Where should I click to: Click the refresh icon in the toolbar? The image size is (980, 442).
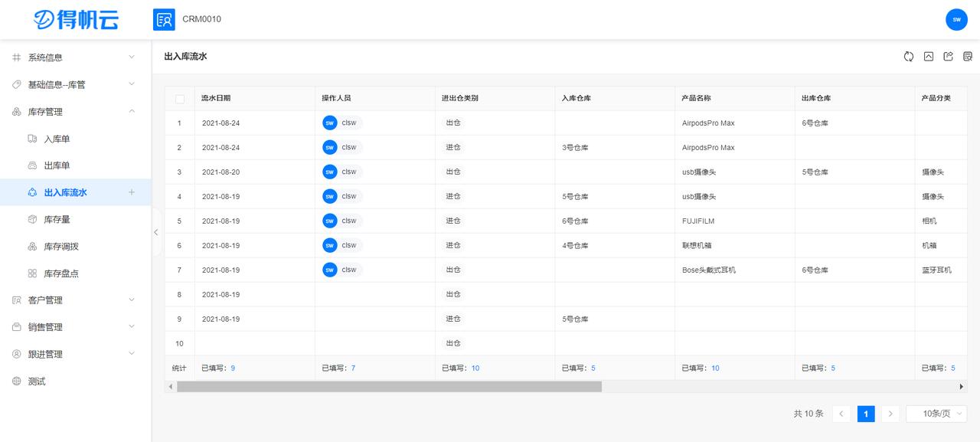click(x=909, y=57)
